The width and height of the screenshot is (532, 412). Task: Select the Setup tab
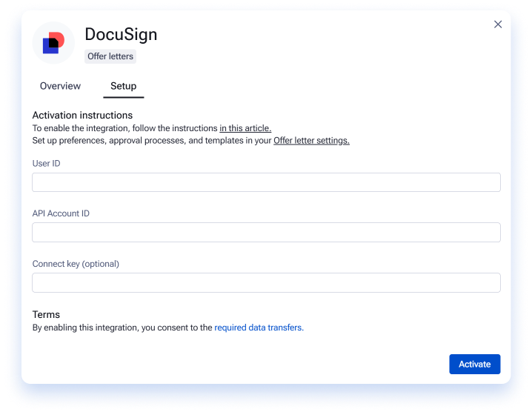(124, 86)
